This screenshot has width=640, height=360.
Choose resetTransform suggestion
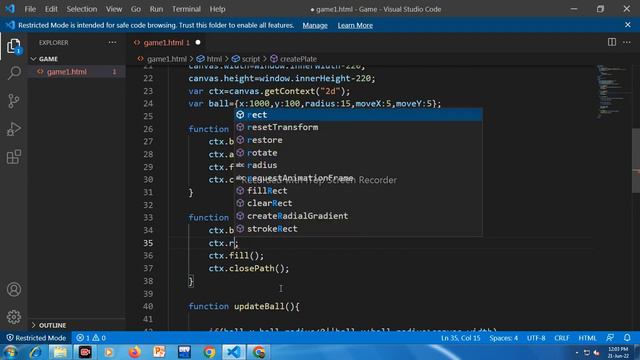[x=358, y=127]
